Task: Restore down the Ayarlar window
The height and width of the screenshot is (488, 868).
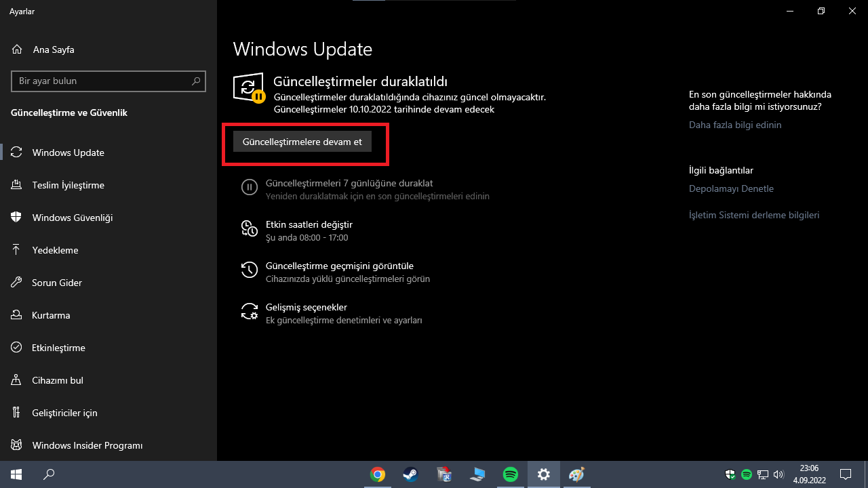Action: (821, 11)
